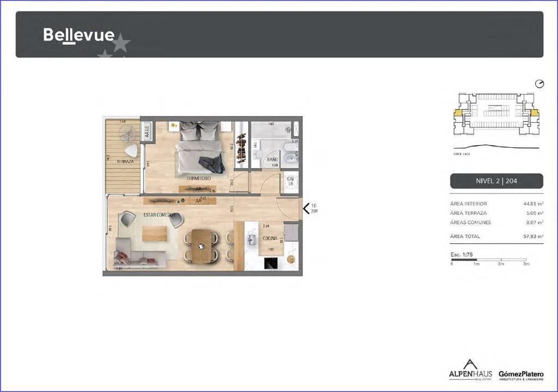Click the kitchen sink
Viewport: 558px width, 392px height.
tap(251, 239)
